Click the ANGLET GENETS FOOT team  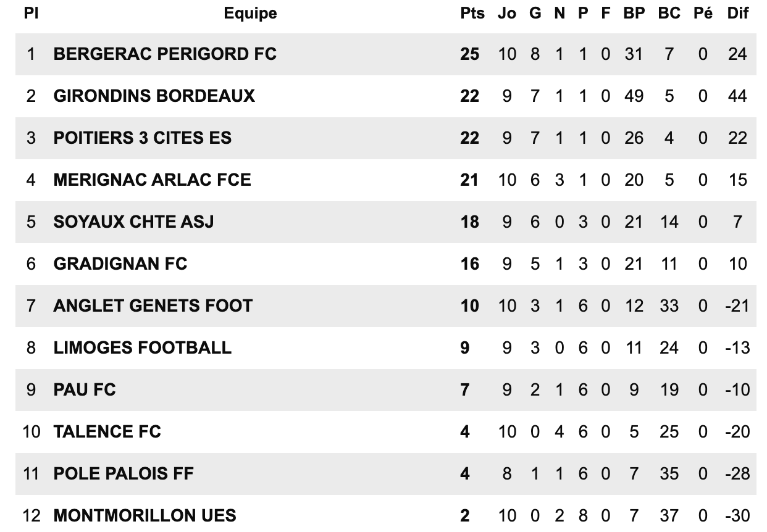coord(153,306)
